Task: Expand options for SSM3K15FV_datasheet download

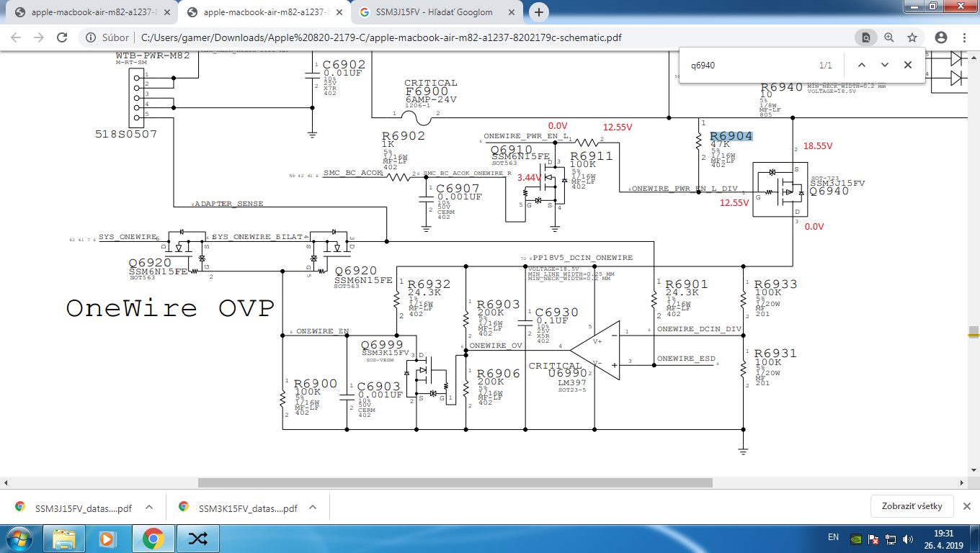Action: [313, 508]
